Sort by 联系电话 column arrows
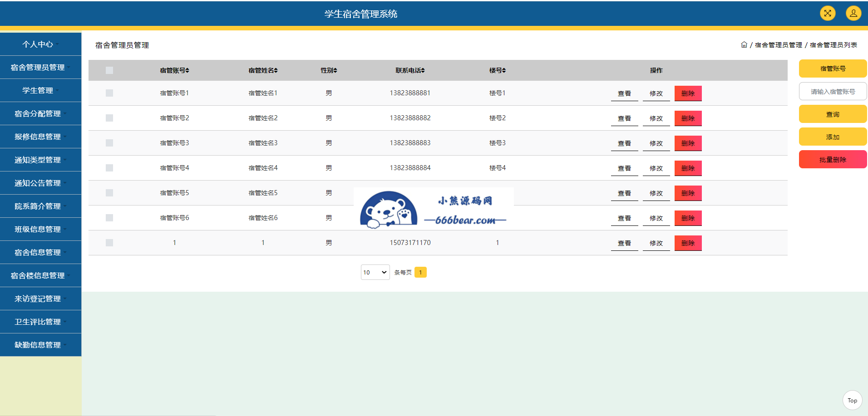Image resolution: width=868 pixels, height=416 pixels. 423,70
